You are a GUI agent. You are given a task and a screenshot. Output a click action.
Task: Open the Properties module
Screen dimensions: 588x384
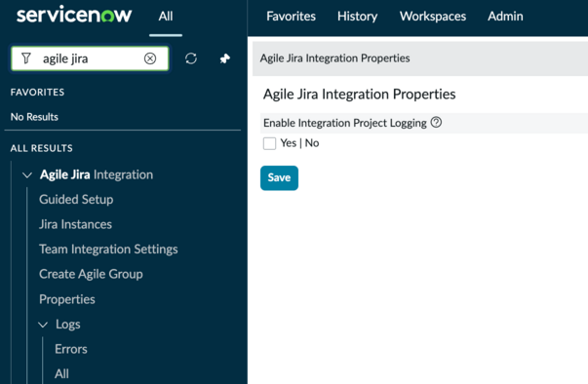pos(67,299)
